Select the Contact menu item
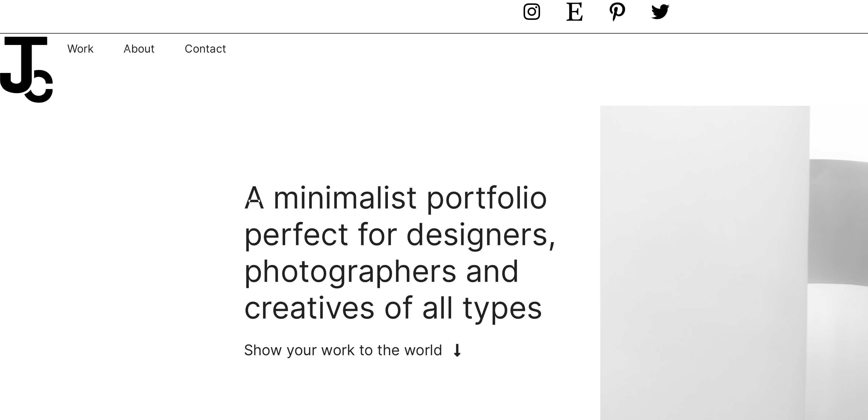 click(x=205, y=49)
